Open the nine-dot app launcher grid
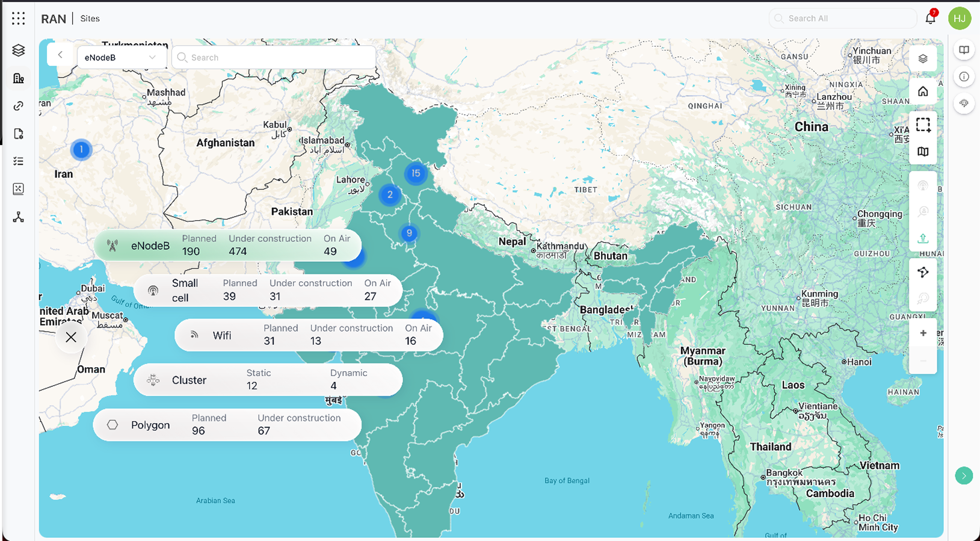 [x=19, y=19]
